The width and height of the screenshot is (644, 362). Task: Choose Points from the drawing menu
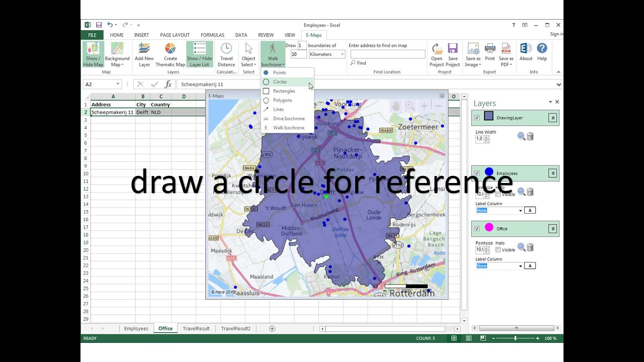(x=287, y=72)
